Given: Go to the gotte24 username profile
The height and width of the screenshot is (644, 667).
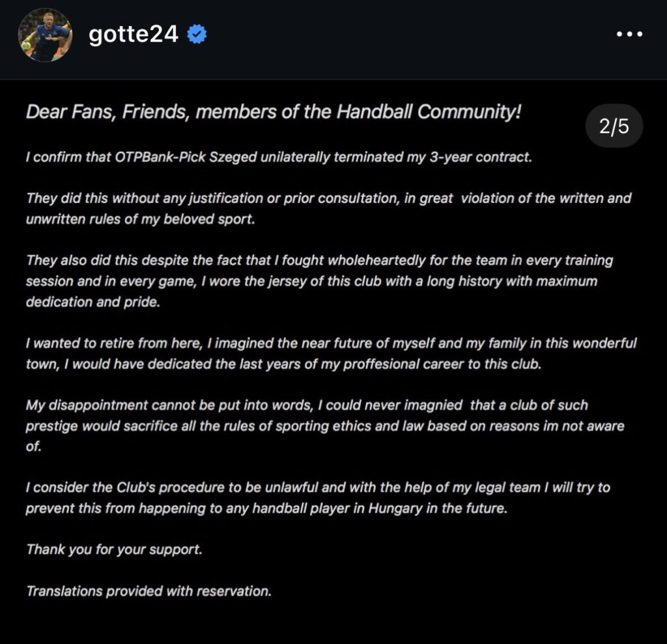Looking at the screenshot, I should [x=133, y=35].
